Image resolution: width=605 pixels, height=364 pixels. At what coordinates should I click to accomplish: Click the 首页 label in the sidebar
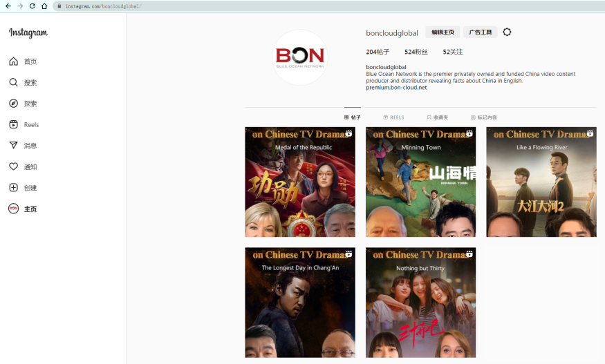(30, 61)
